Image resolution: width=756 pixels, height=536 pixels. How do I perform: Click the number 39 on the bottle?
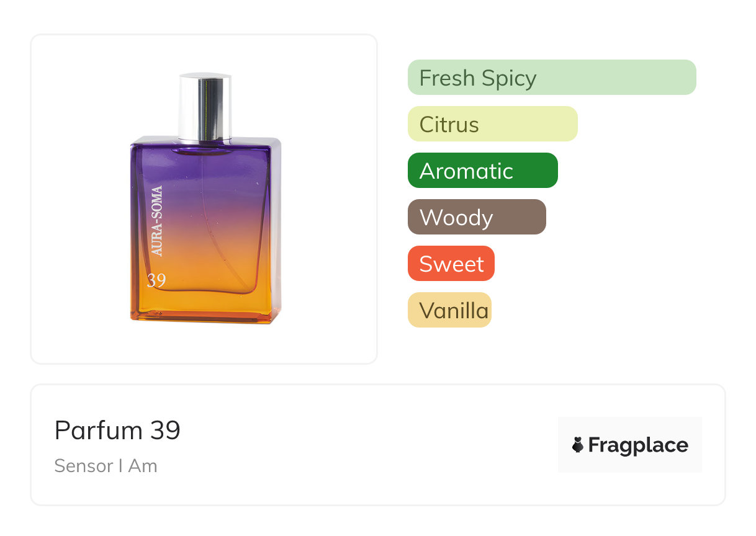(x=156, y=280)
